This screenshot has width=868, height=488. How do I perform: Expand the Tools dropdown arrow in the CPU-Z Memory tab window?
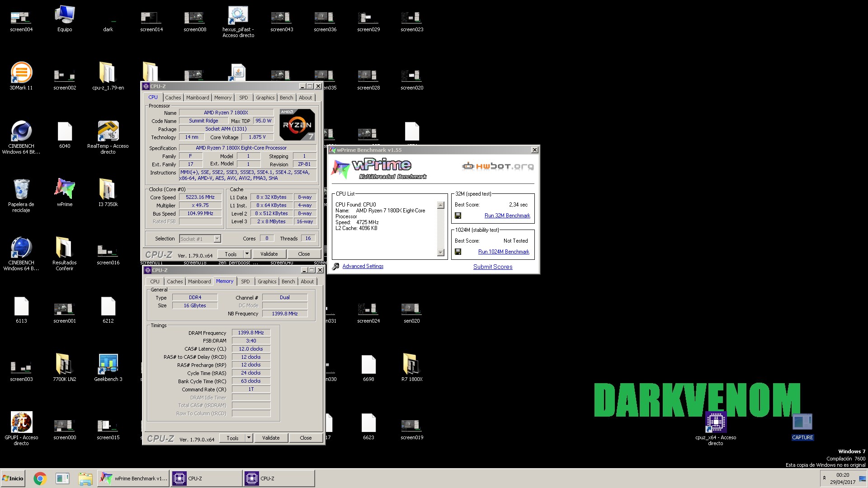pos(249,438)
